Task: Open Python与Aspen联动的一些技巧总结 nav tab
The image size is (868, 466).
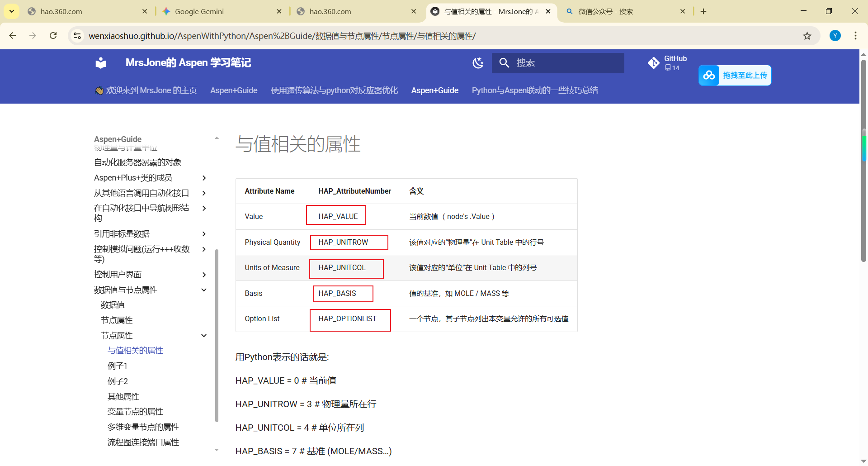Action: 534,90
